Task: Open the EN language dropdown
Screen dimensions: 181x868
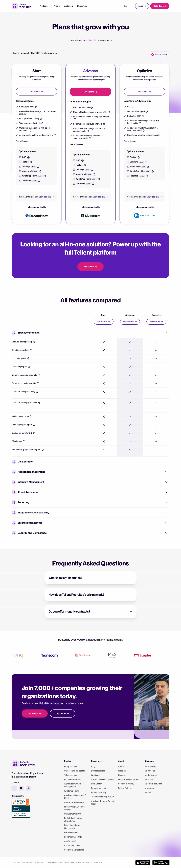Action: coord(126,6)
